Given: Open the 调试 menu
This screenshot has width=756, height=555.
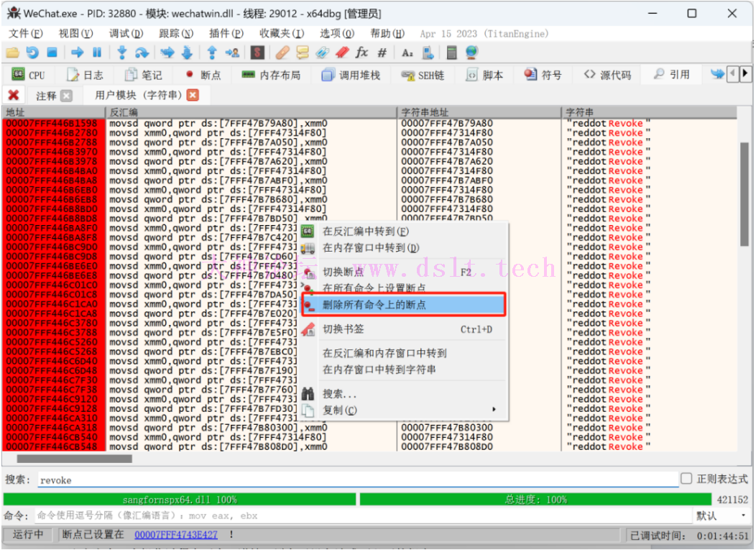Looking at the screenshot, I should click(126, 33).
